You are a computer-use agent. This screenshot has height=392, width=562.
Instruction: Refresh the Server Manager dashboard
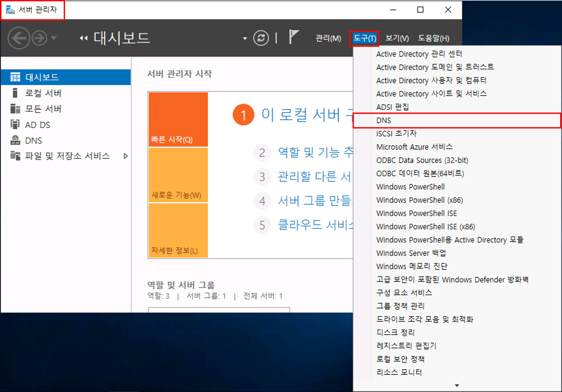coord(261,38)
